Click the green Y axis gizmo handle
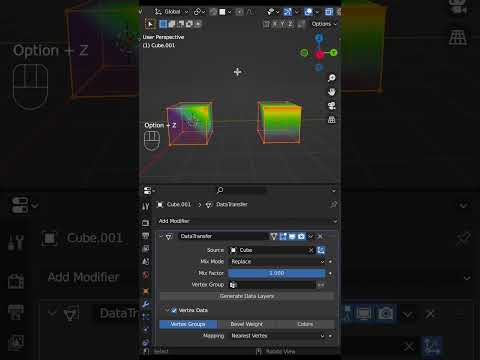The width and height of the screenshot is (480, 360). [333, 53]
